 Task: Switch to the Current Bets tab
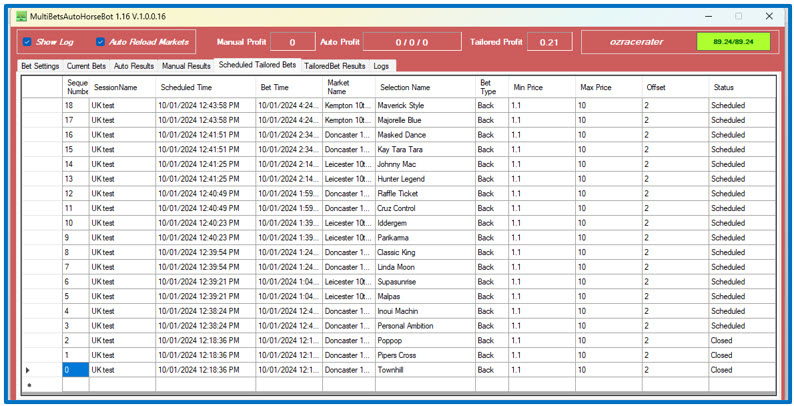86,66
